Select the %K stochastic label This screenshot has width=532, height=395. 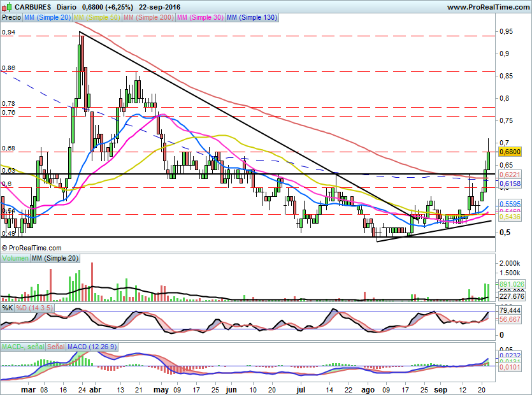coord(8,308)
